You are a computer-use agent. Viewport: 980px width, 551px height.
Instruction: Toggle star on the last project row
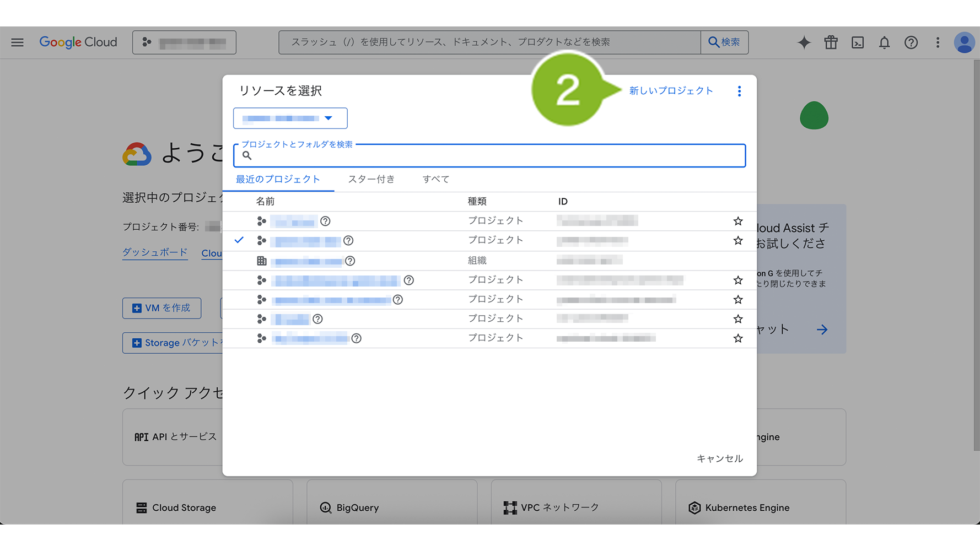pos(738,338)
